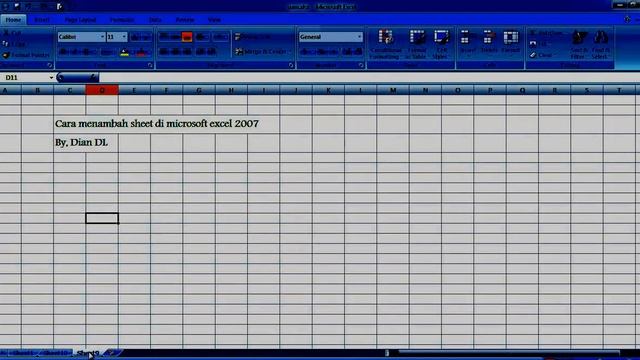
Task: Select the active Sheet9 tab
Action: point(87,353)
